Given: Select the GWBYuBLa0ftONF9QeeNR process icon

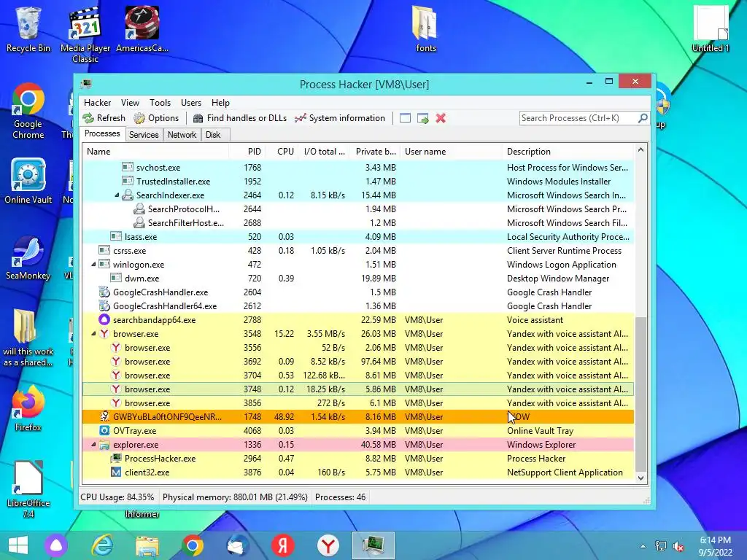Looking at the screenshot, I should click(104, 416).
